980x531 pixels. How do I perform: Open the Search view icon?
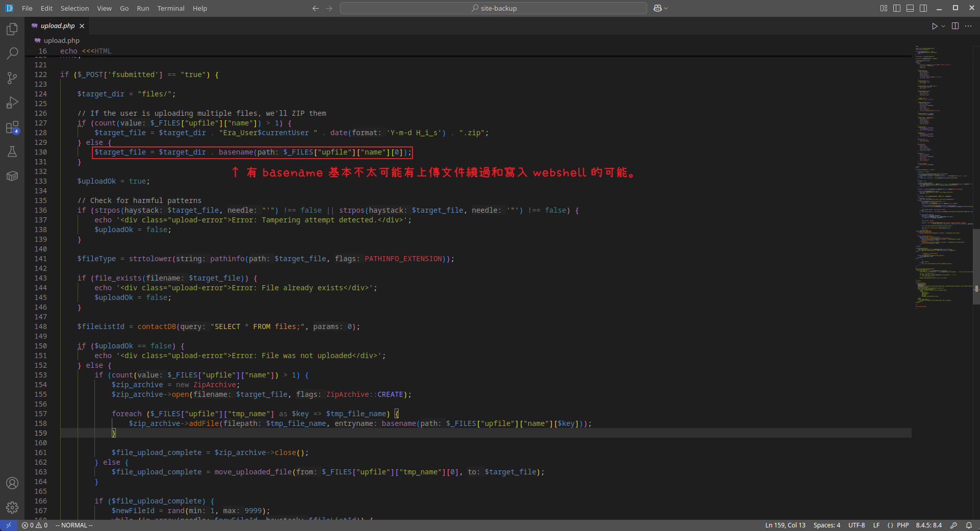[x=12, y=54]
